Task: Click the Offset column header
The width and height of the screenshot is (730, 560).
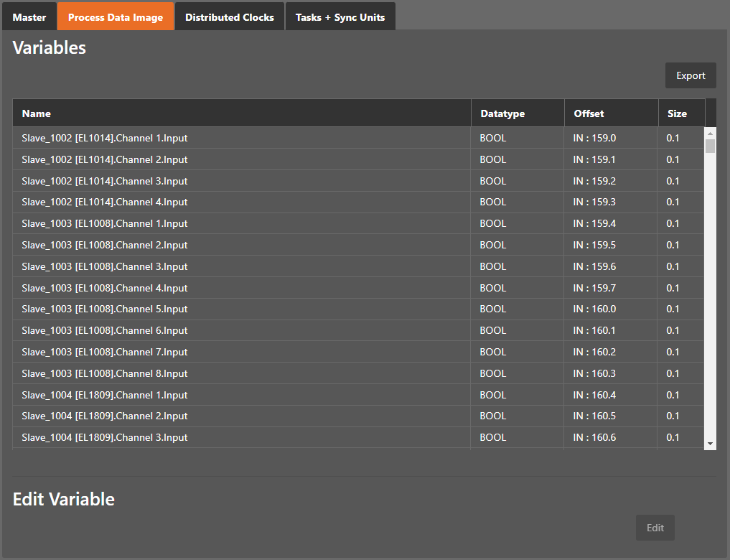Action: coord(589,113)
